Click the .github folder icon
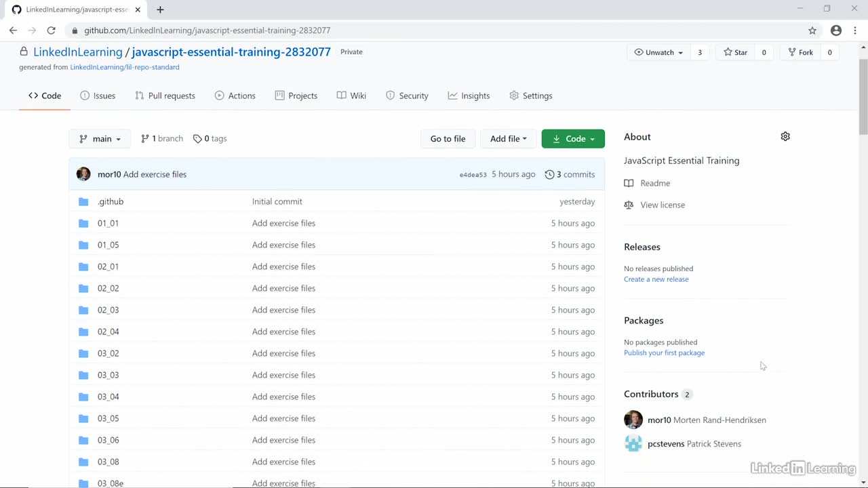 point(83,201)
